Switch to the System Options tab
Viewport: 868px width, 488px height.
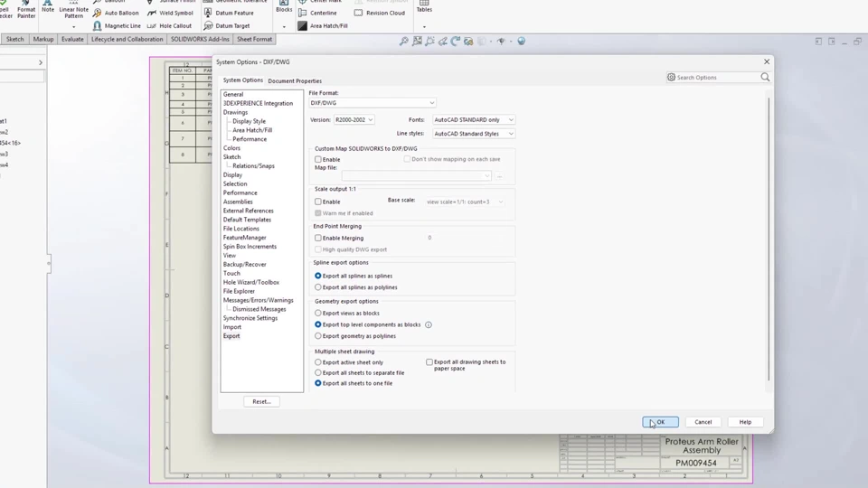point(243,80)
